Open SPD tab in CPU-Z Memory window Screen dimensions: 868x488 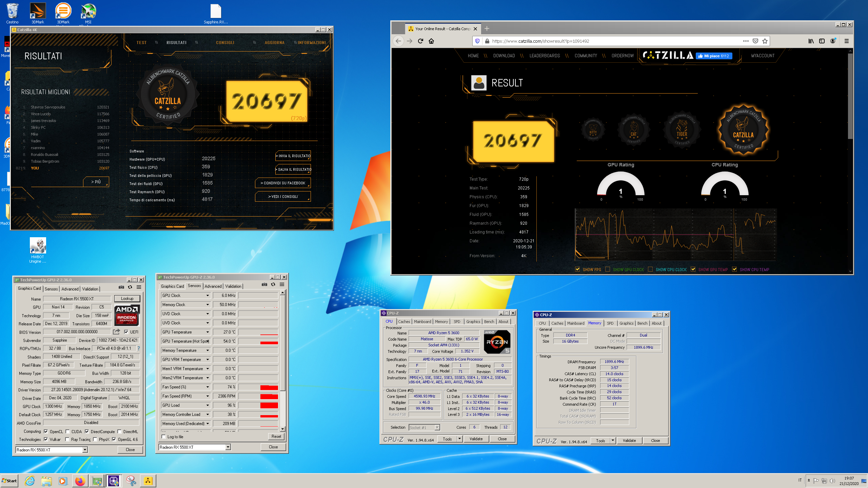coord(610,323)
